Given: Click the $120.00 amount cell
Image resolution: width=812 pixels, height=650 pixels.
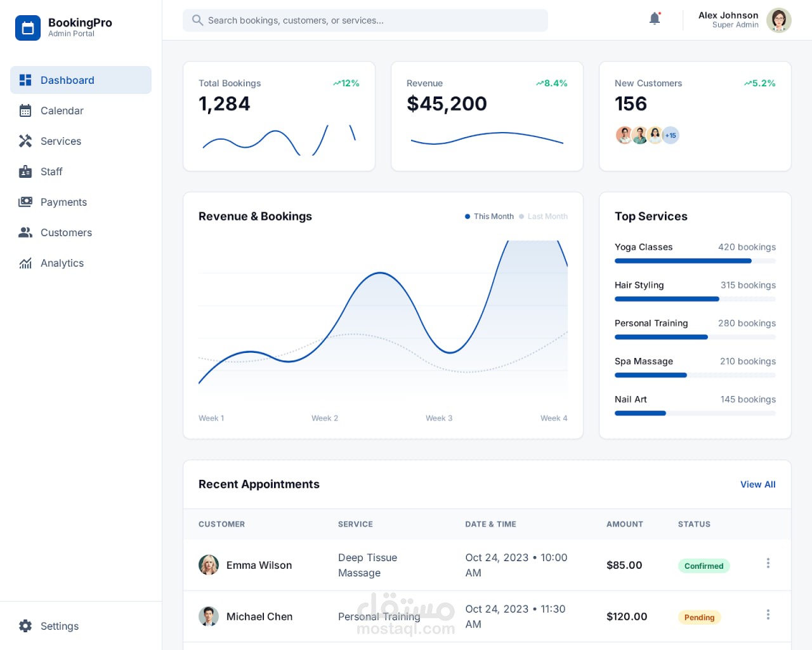Looking at the screenshot, I should point(627,616).
